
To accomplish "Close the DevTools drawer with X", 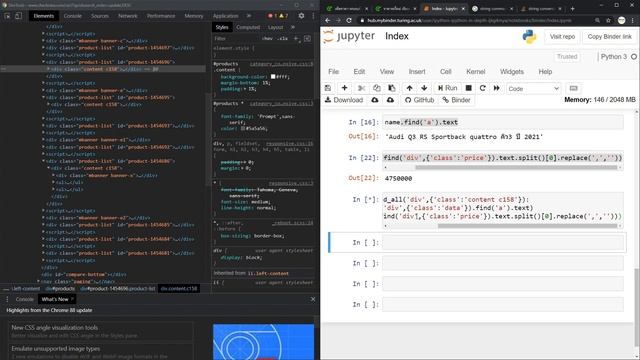I will pyautogui.click(x=313, y=299).
